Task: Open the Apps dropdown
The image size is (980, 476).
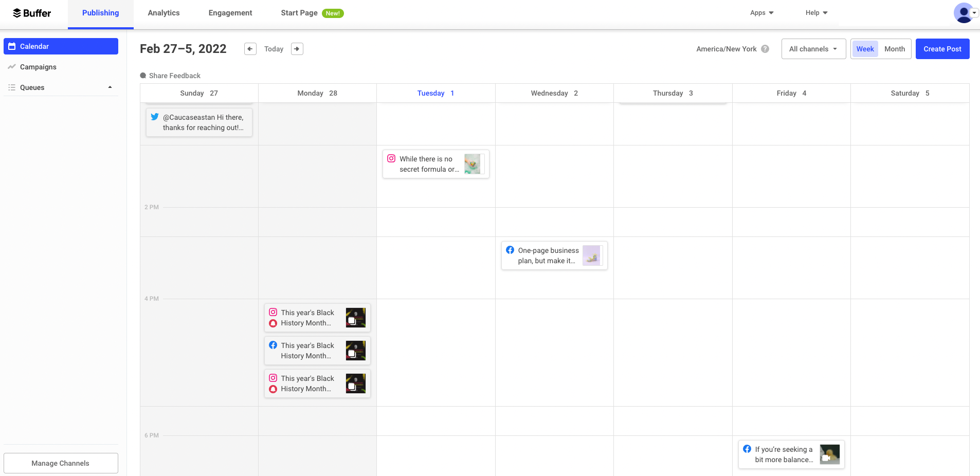Action: click(761, 12)
